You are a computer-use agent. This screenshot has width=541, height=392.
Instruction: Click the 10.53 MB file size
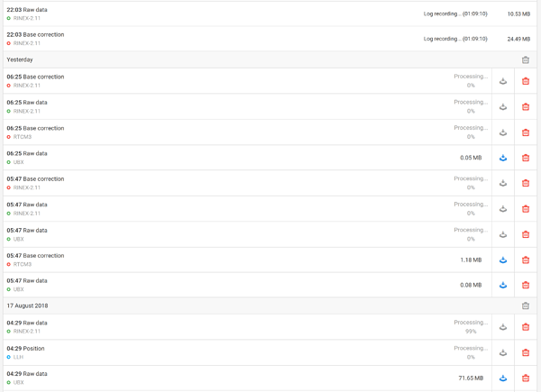pos(518,14)
